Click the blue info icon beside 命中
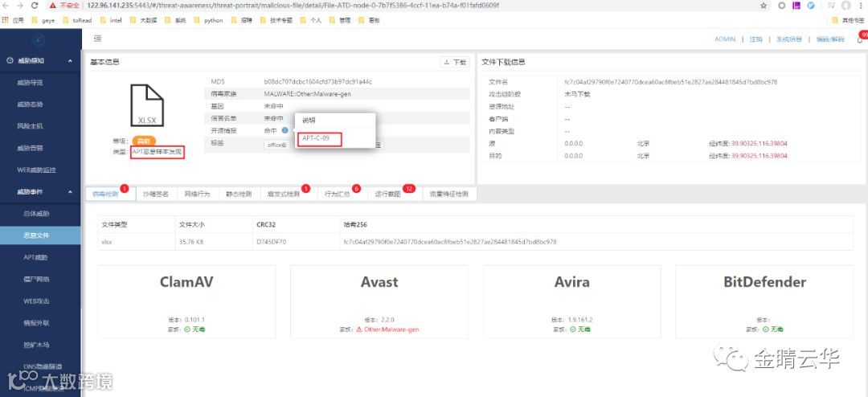The height and width of the screenshot is (397, 868). coord(285,130)
